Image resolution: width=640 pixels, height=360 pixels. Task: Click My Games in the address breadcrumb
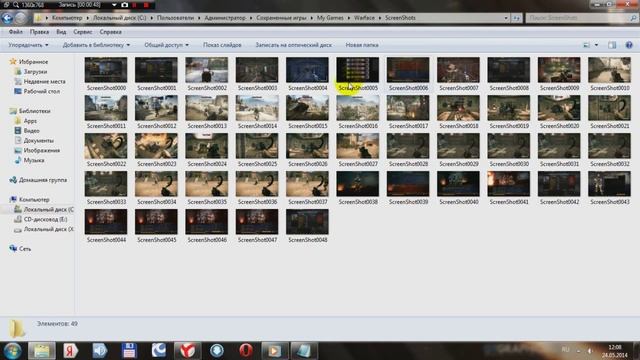click(x=330, y=18)
